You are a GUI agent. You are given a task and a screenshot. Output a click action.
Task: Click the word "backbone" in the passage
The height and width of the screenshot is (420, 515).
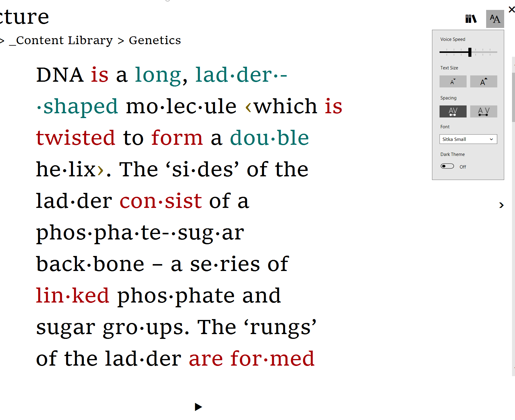click(90, 264)
